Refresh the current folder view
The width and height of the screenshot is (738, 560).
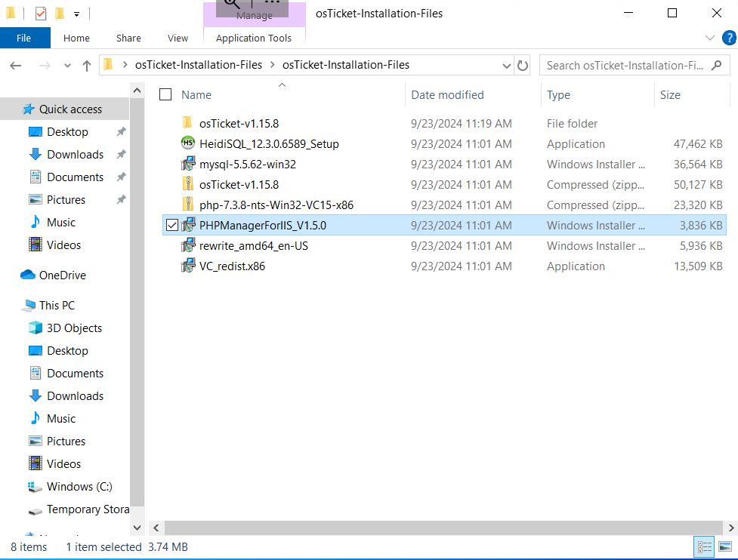tap(523, 66)
